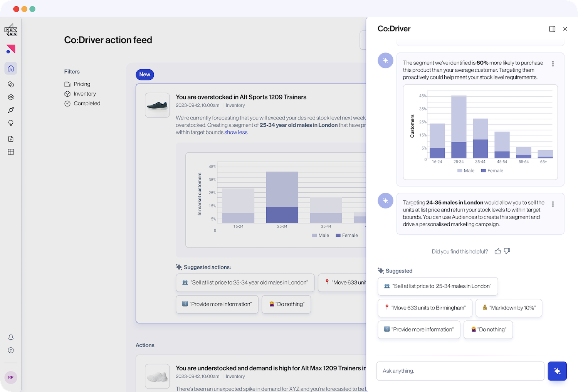Open options menu for the Targeting message
Screen dimensions: 578x392
point(553,204)
